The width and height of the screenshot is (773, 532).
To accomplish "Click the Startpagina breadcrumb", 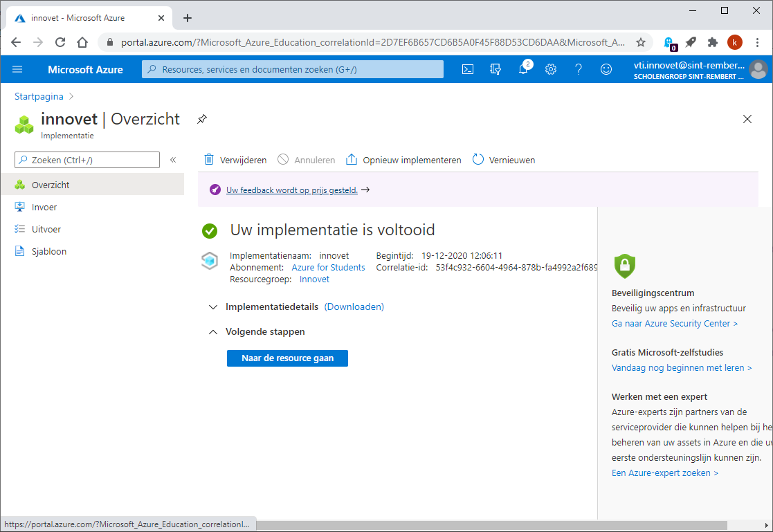I will tap(39, 96).
